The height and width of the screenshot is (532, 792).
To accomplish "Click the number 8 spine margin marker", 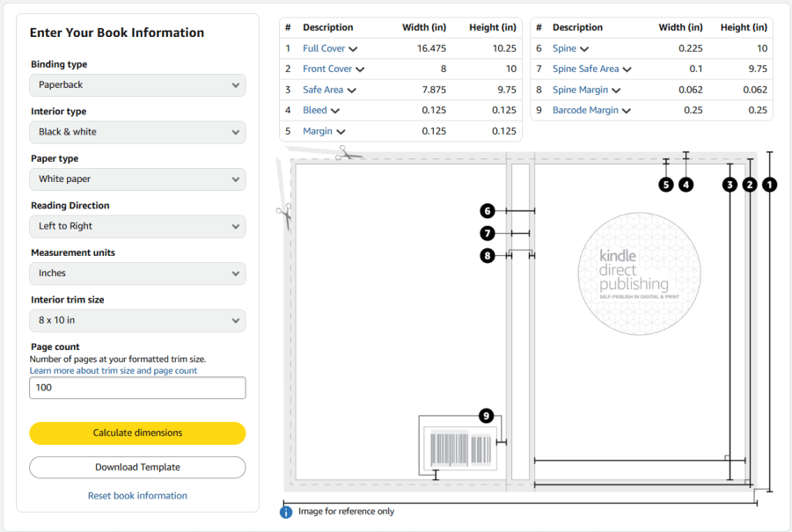I will coord(488,255).
